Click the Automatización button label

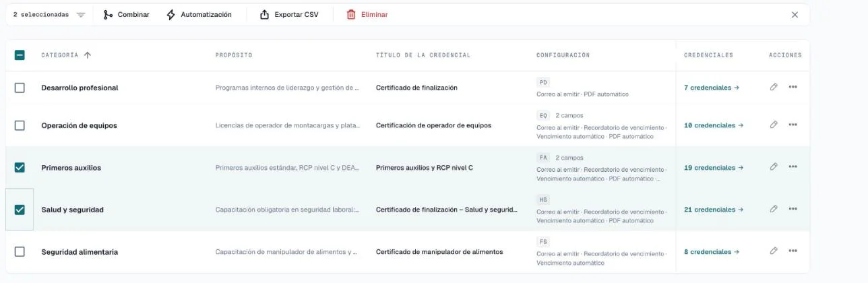[x=206, y=15]
